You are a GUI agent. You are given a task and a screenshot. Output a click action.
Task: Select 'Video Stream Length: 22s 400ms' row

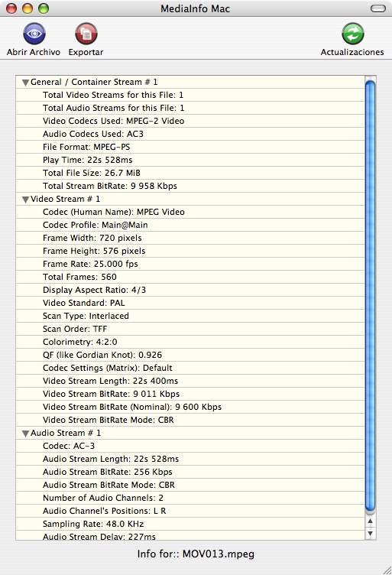pos(190,381)
